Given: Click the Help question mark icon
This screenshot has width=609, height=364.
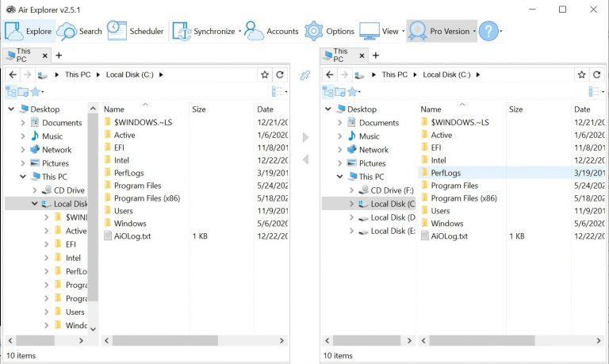Looking at the screenshot, I should [488, 31].
